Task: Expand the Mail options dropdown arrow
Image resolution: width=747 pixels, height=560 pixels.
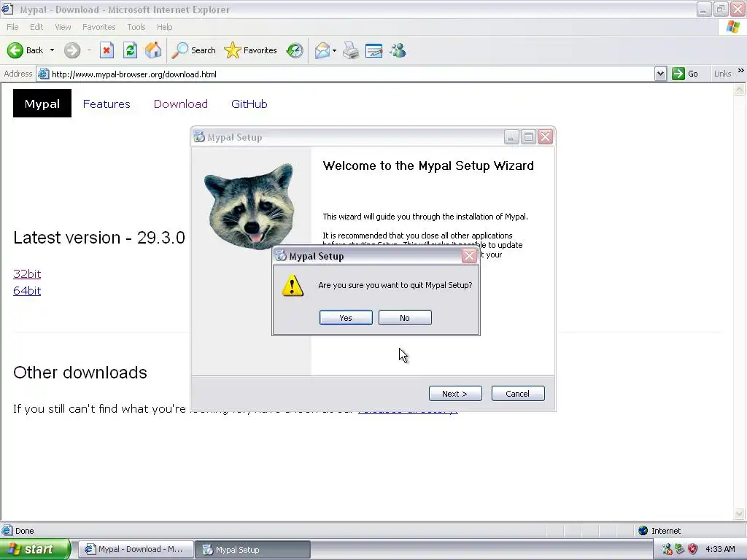Action: pos(334,50)
